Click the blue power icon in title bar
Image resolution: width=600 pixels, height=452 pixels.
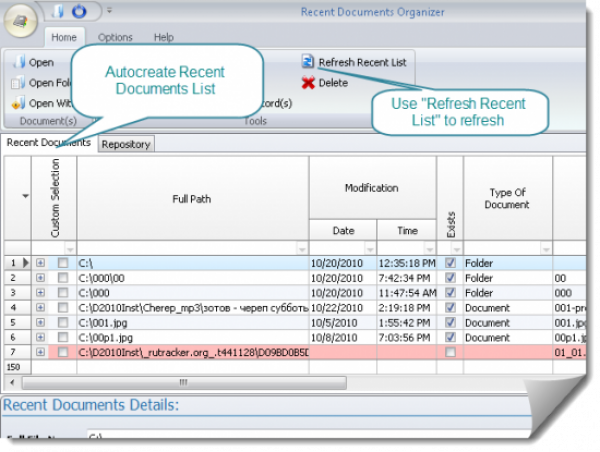click(x=80, y=12)
